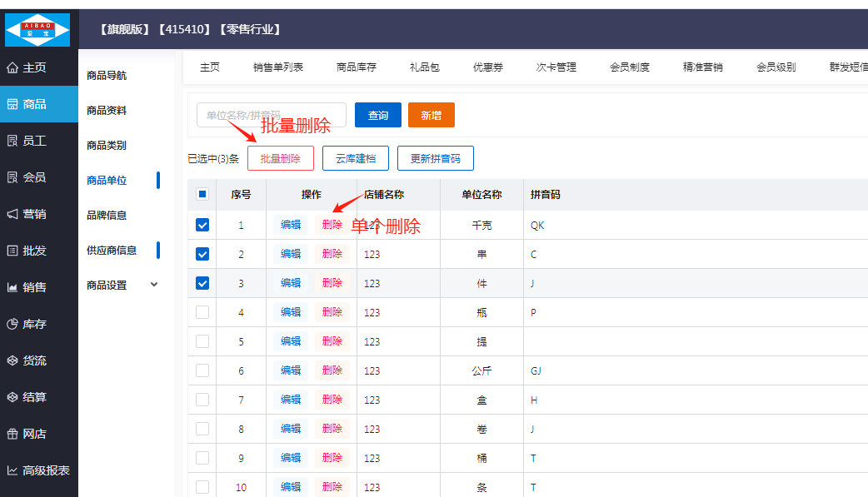Open the 主页 home sidebar icon
The image size is (868, 497).
12,68
